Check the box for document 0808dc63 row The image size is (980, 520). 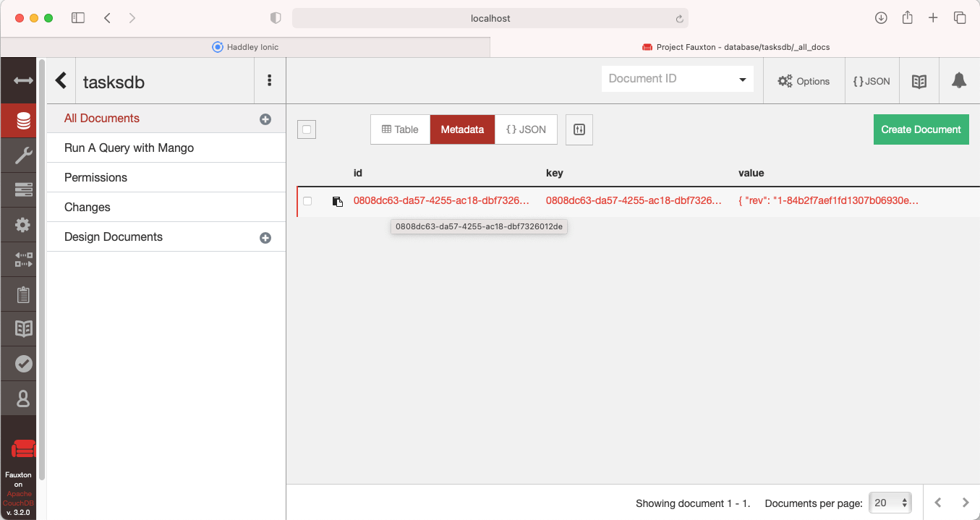(307, 201)
